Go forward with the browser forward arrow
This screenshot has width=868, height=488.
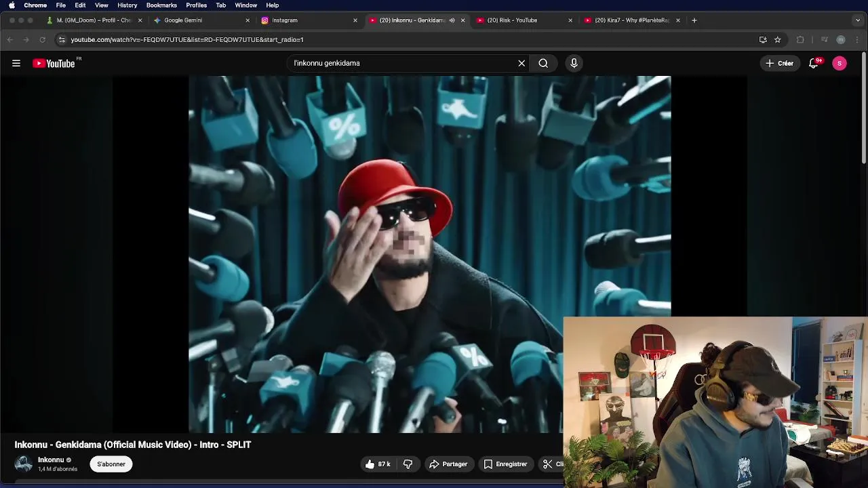tap(26, 39)
